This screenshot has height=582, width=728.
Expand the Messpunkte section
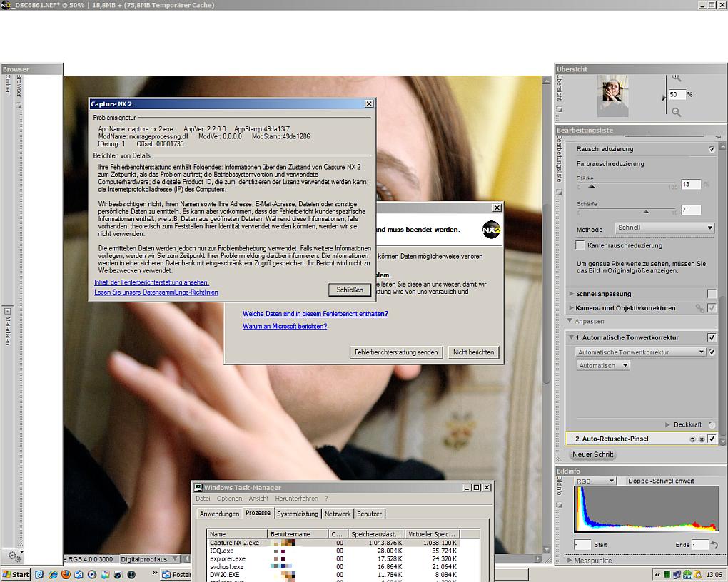coord(570,560)
